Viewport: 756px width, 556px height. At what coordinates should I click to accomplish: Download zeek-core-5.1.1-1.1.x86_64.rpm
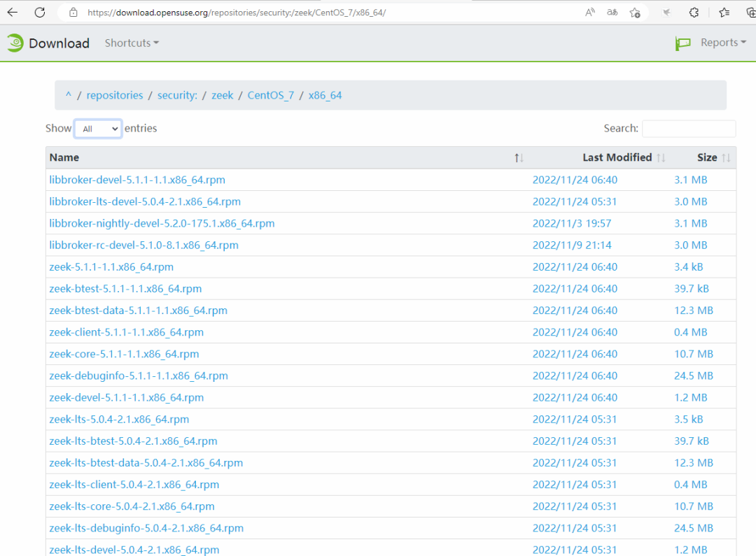click(x=124, y=354)
